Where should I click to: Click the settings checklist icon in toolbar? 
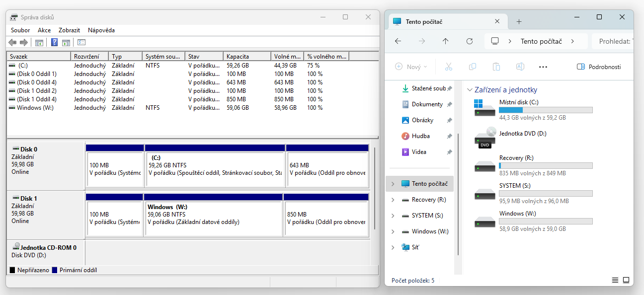[81, 43]
